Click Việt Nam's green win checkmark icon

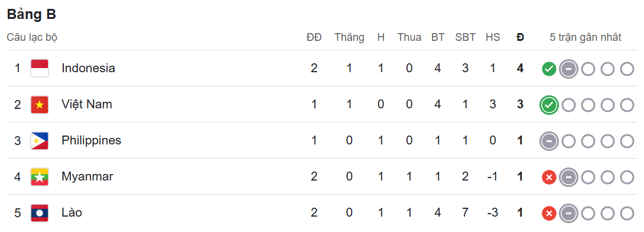click(549, 105)
